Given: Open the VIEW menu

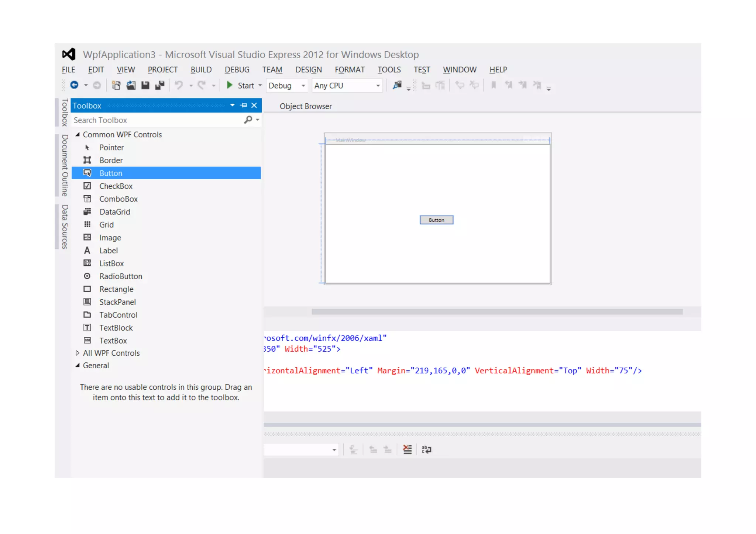Looking at the screenshot, I should [x=126, y=70].
